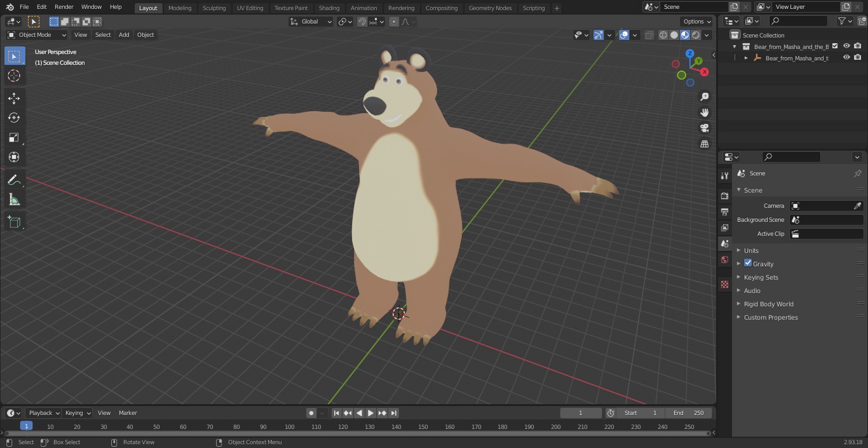Viewport: 868px width, 448px height.
Task: Click the Marker button in timeline
Action: click(x=128, y=413)
